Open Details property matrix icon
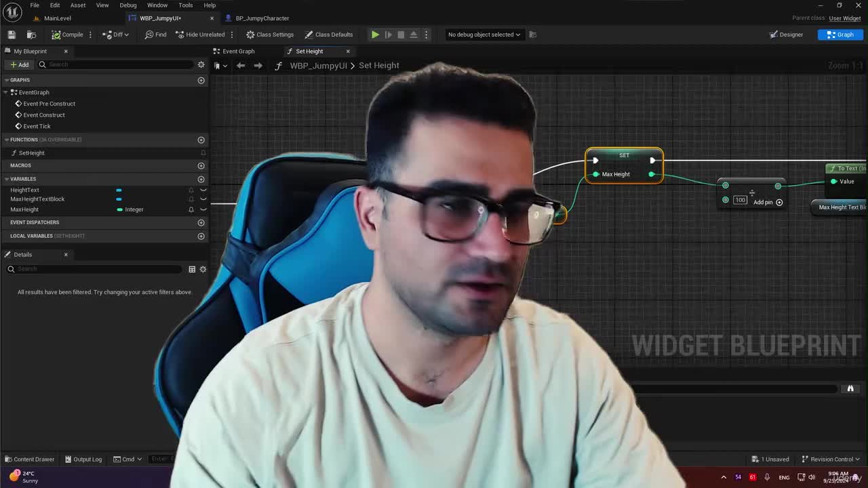868x488 pixels. (192, 269)
